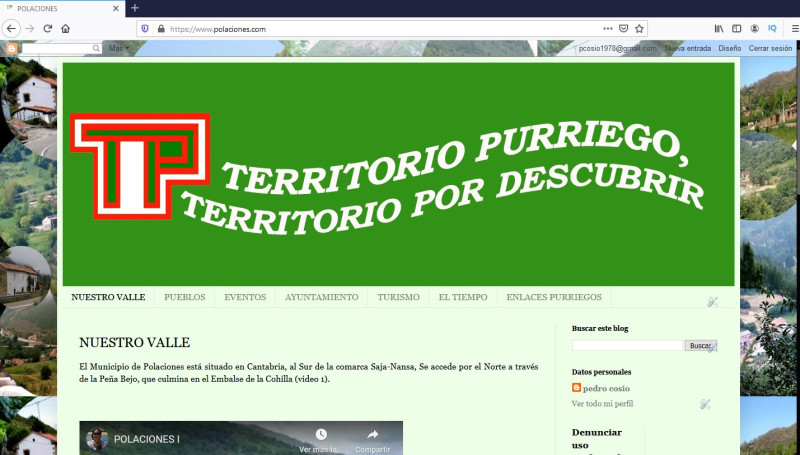Open the PUEBLOS tab
800x455 pixels.
(x=185, y=297)
